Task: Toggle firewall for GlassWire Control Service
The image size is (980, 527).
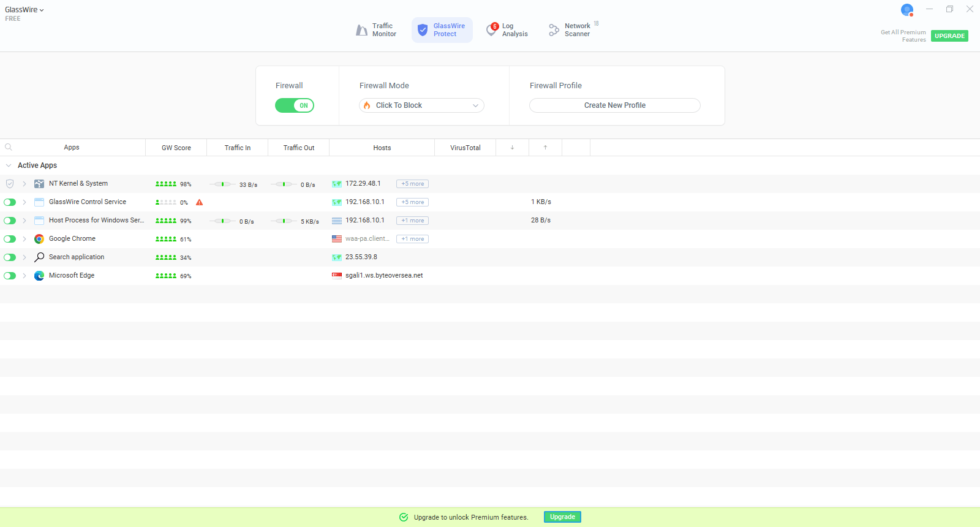Action: pos(10,202)
